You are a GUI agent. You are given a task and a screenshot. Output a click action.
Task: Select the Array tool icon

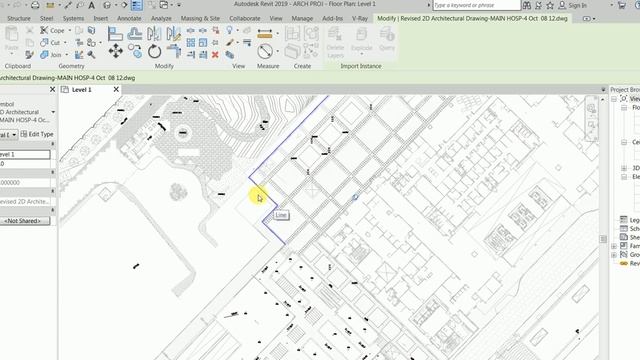coord(191,42)
